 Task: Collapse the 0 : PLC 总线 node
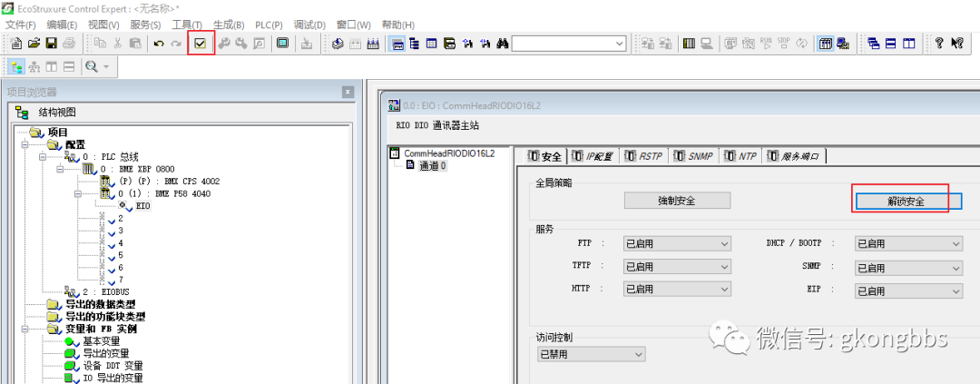coord(44,157)
